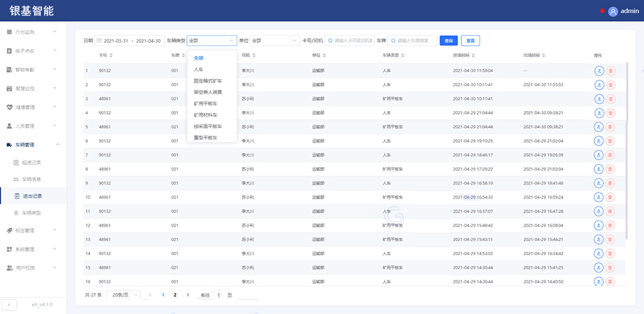Click the red delete icon in row 1

(x=611, y=71)
